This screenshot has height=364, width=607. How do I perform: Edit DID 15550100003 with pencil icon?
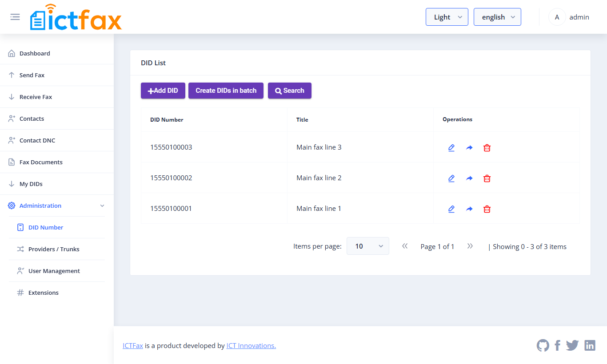(451, 148)
